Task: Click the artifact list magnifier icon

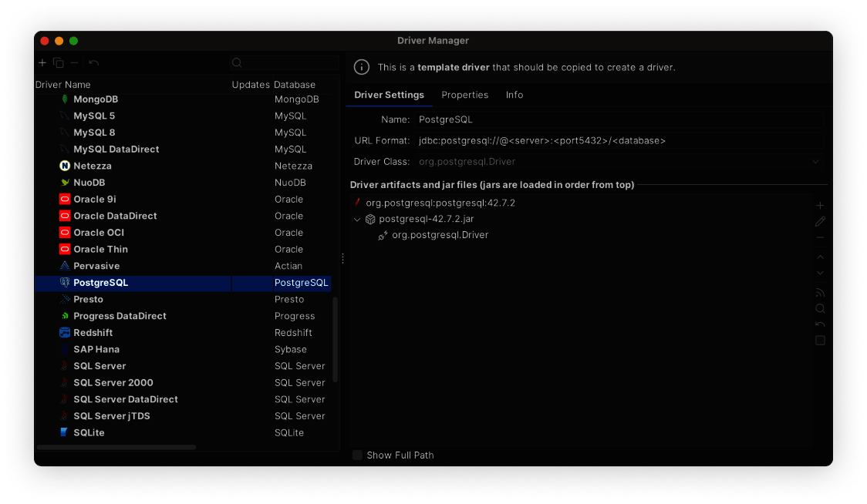Action: [820, 308]
